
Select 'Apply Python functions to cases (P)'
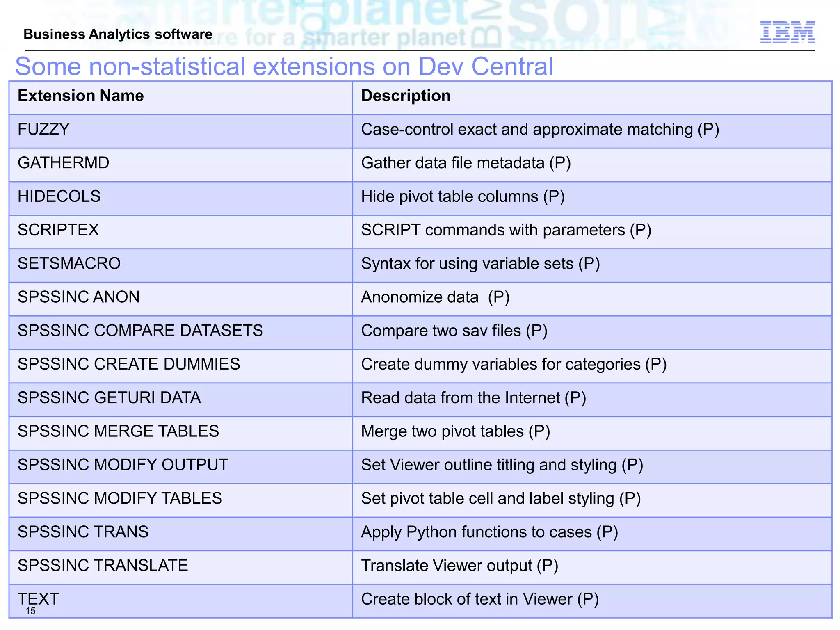click(490, 532)
